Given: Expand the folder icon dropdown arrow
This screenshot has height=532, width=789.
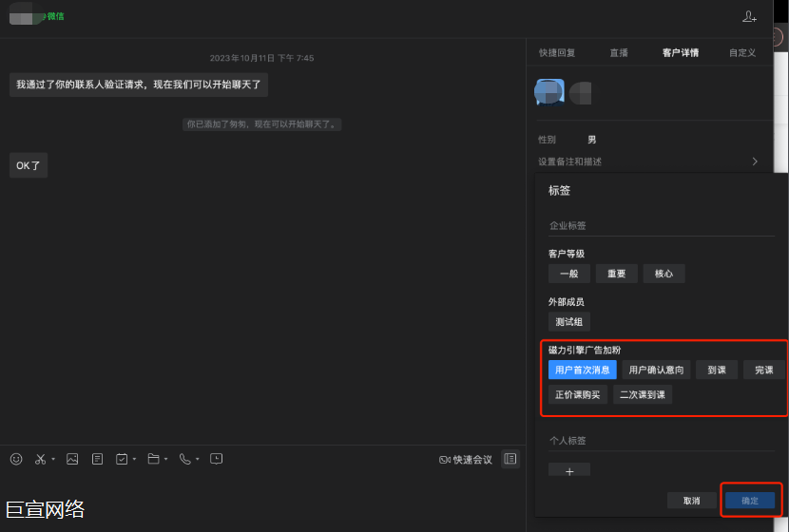Looking at the screenshot, I should [166, 459].
